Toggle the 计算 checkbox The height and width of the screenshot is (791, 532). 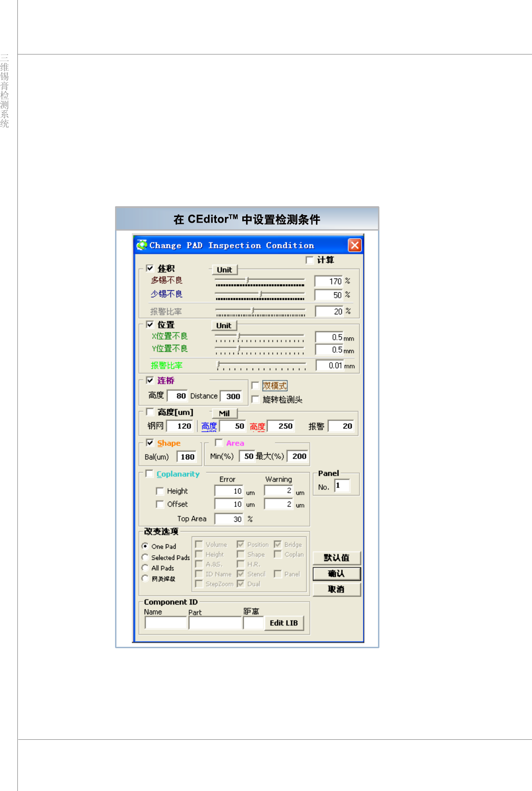pos(309,260)
